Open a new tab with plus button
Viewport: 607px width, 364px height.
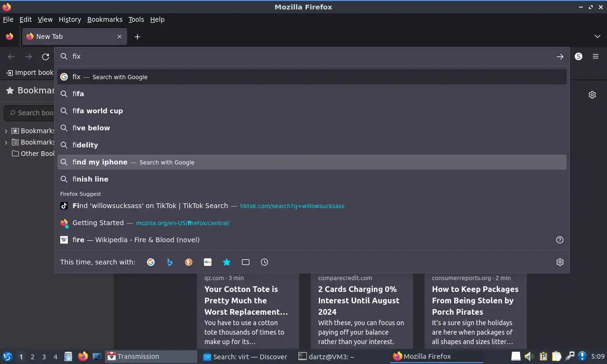click(137, 36)
